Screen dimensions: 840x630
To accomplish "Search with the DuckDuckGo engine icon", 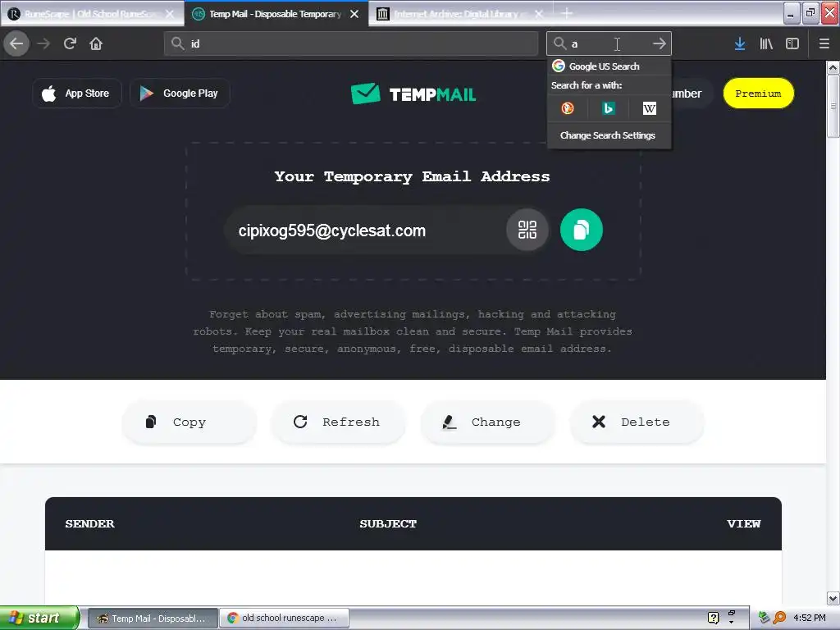I will pos(568,108).
